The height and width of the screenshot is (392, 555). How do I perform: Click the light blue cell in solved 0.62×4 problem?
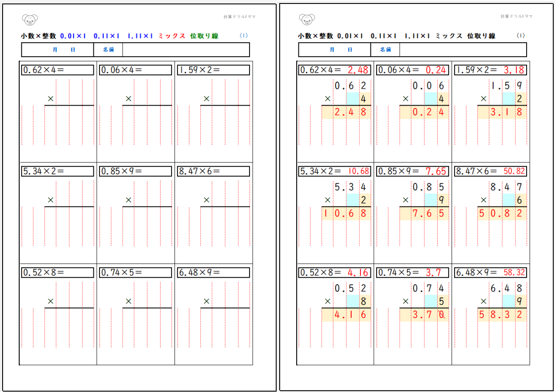pyautogui.click(x=352, y=99)
